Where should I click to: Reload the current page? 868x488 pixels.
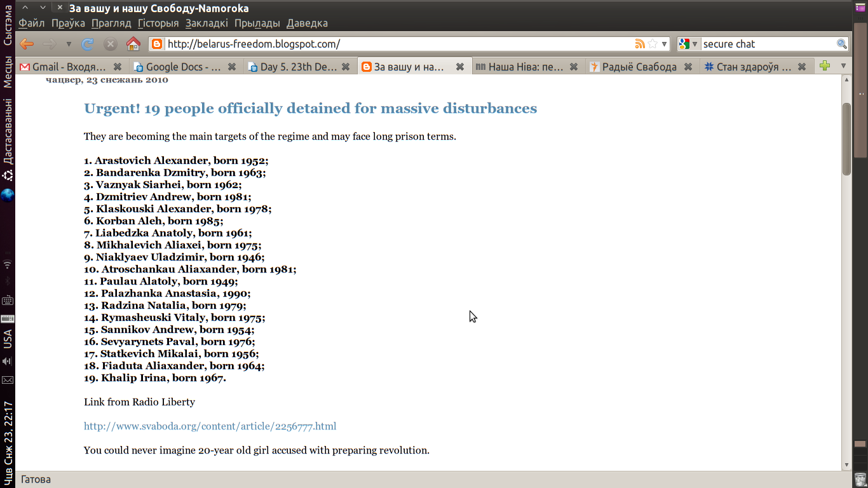[88, 44]
